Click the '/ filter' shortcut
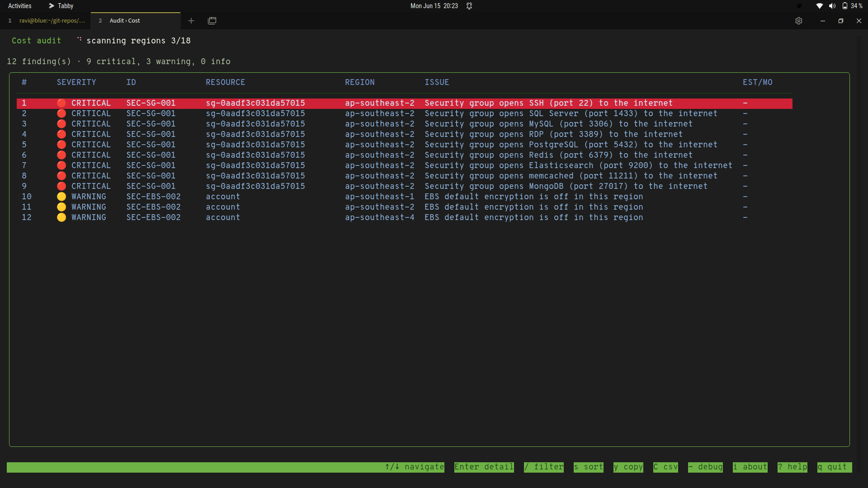 tap(544, 467)
